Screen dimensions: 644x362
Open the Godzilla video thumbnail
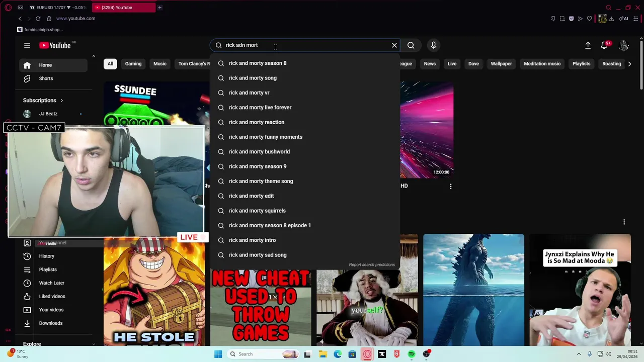click(x=473, y=290)
